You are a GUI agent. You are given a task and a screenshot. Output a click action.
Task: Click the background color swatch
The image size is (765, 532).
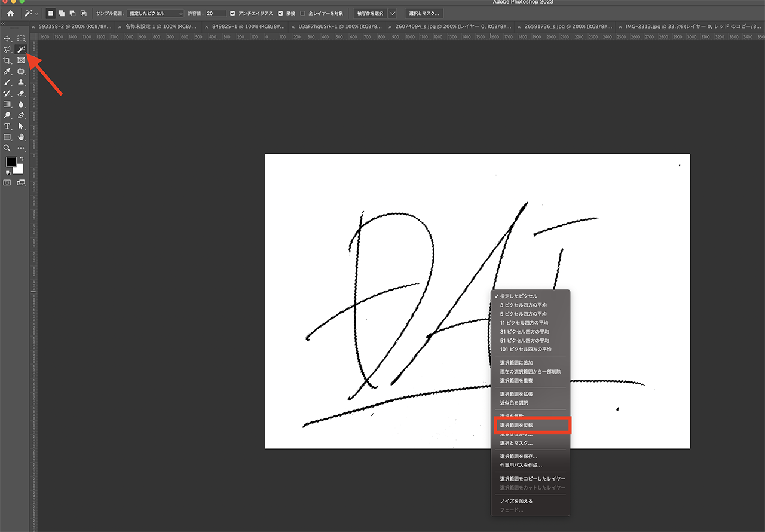[19, 170]
